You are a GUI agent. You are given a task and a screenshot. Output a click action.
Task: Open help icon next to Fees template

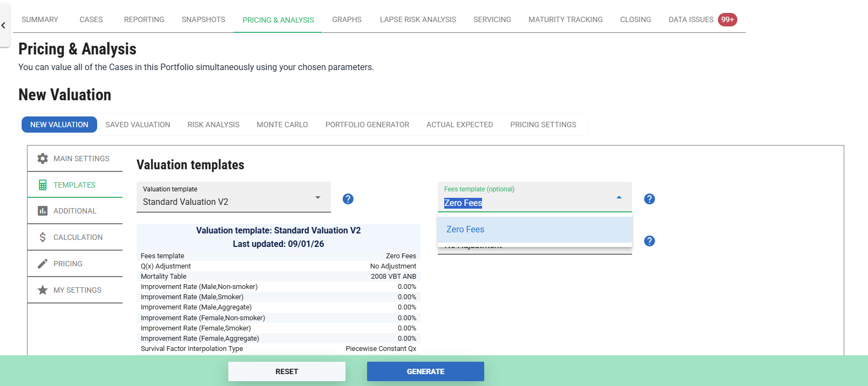tap(649, 199)
